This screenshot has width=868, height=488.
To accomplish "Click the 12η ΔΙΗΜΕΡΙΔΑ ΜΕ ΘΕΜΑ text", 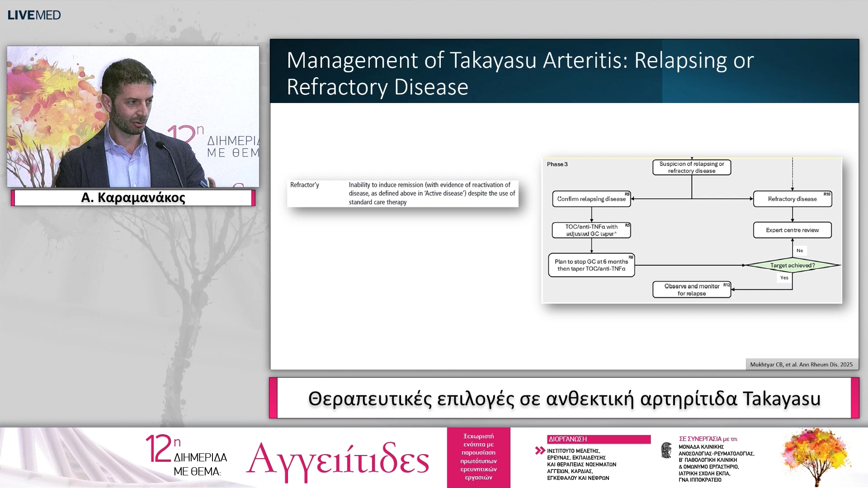I will pos(186,455).
